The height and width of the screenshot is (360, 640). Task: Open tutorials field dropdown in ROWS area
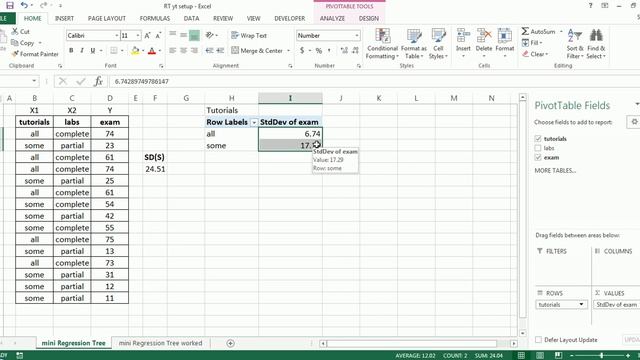tap(581, 304)
